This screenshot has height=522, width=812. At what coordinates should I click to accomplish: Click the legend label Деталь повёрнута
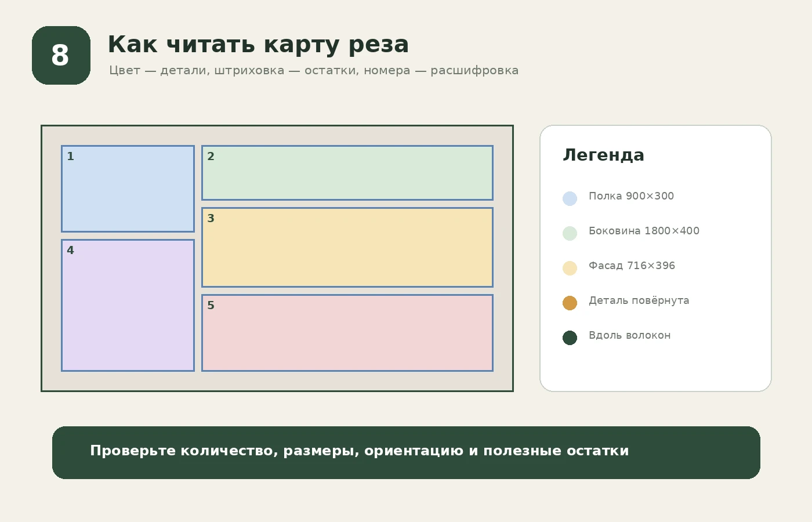pyautogui.click(x=639, y=300)
